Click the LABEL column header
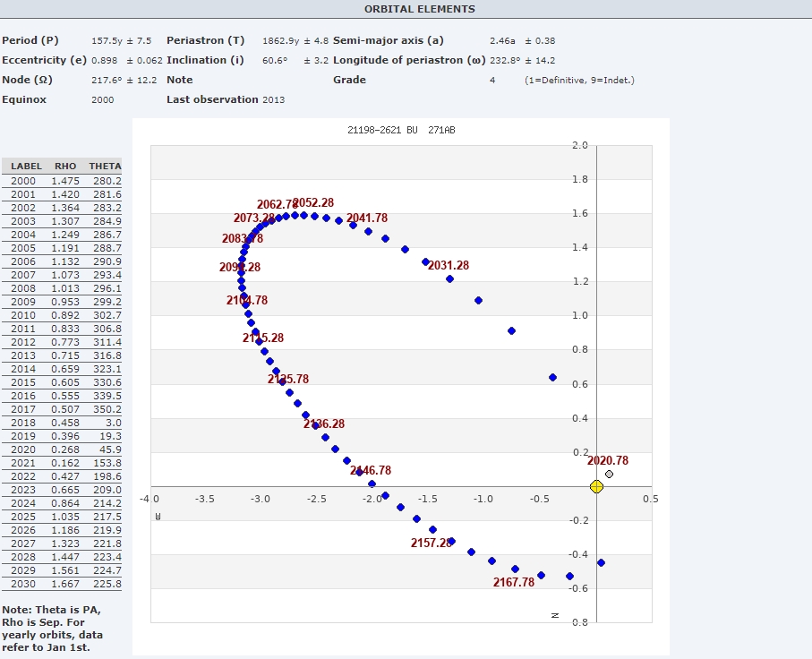812x659 pixels. click(26, 167)
